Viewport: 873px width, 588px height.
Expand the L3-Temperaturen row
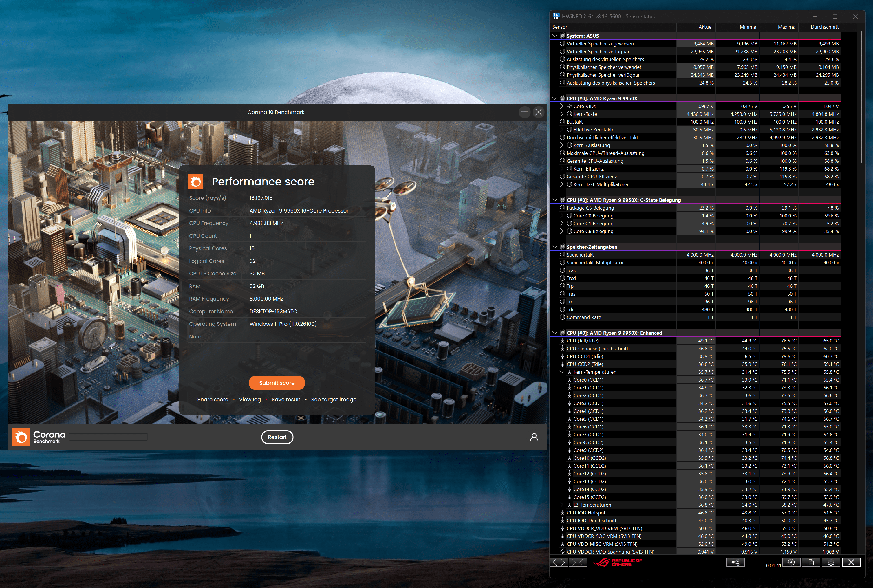(561, 505)
